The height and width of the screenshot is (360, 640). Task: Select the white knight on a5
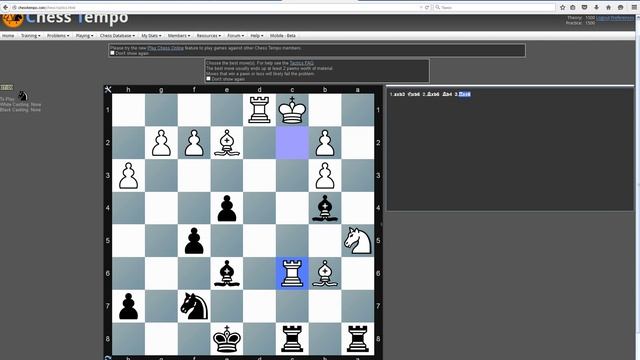click(x=358, y=240)
